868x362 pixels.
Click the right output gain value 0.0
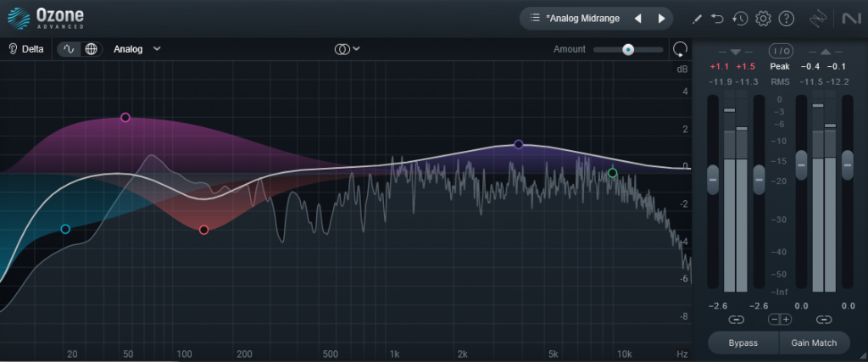tap(848, 305)
